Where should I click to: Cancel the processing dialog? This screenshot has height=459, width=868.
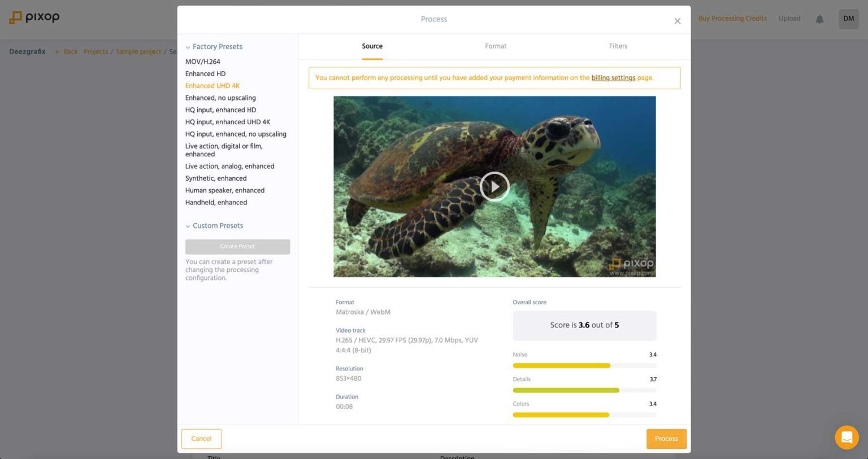pyautogui.click(x=201, y=438)
